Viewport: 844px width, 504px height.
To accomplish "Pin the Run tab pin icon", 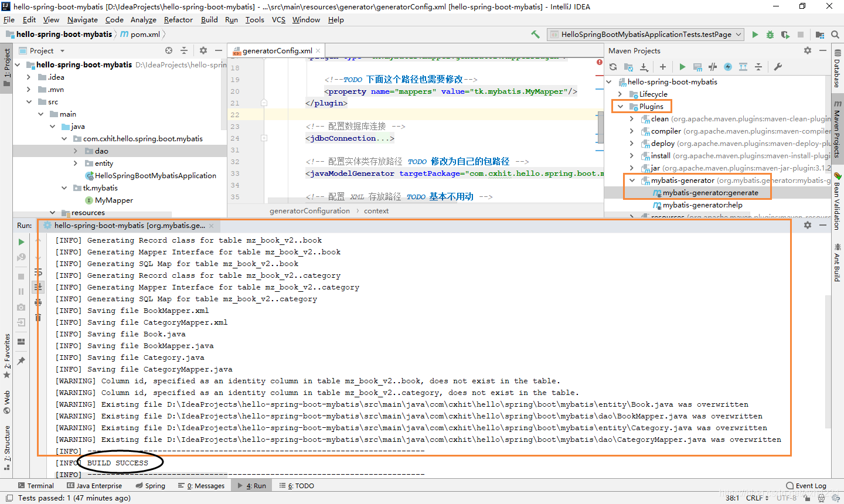I will coord(21,361).
